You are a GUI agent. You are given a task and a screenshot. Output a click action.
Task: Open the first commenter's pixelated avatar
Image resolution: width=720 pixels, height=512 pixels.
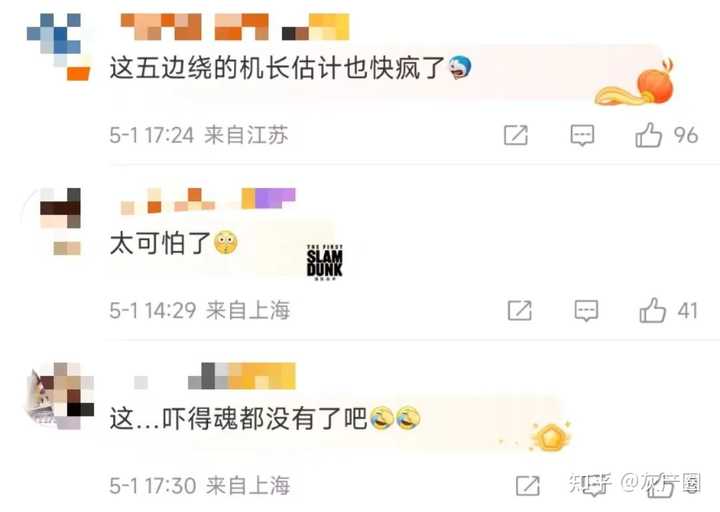point(58,47)
